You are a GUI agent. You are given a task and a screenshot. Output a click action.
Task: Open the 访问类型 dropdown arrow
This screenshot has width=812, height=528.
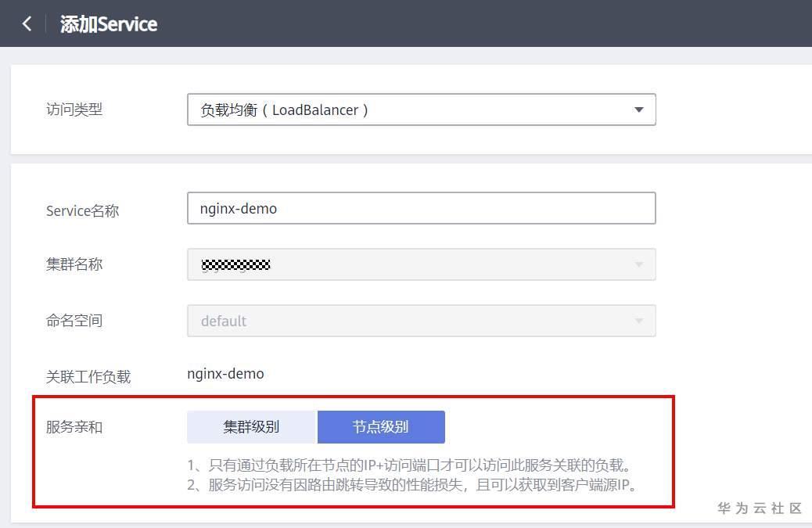point(639,110)
